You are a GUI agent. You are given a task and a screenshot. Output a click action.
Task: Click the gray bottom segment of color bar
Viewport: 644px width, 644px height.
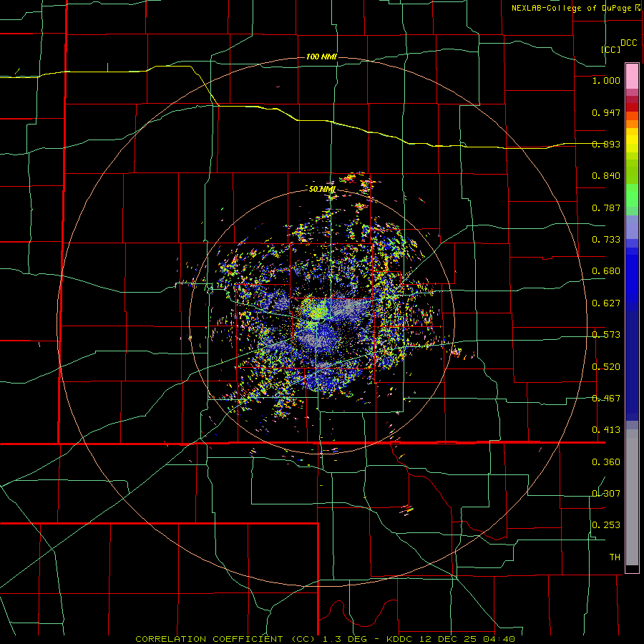click(632, 497)
